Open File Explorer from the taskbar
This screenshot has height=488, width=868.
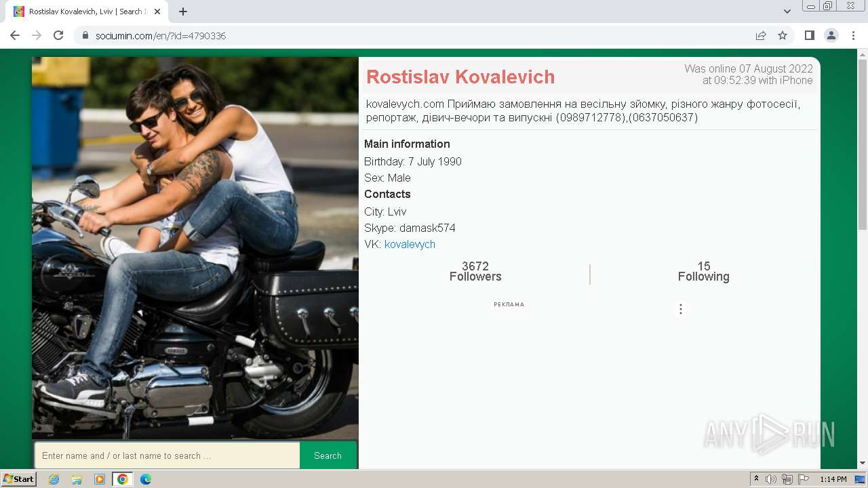click(77, 479)
